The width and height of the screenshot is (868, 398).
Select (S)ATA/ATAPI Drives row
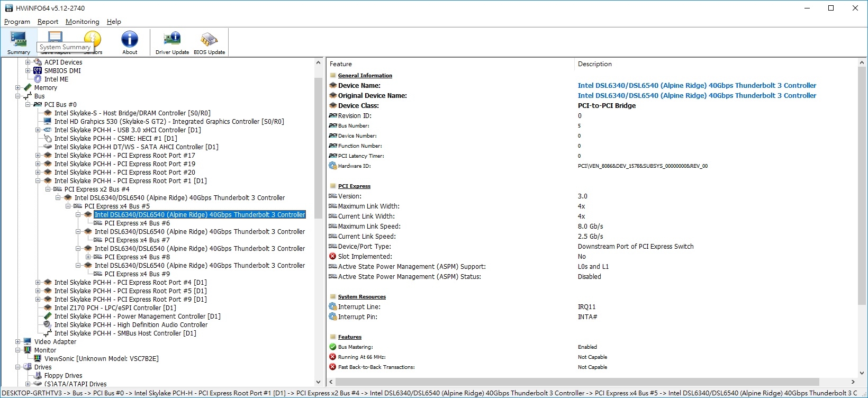[x=75, y=384]
